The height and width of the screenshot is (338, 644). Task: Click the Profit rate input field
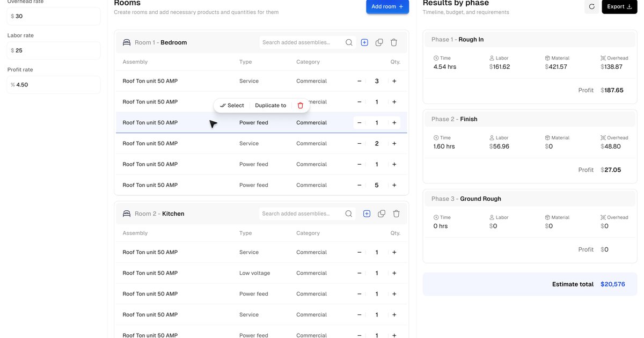[x=54, y=85]
